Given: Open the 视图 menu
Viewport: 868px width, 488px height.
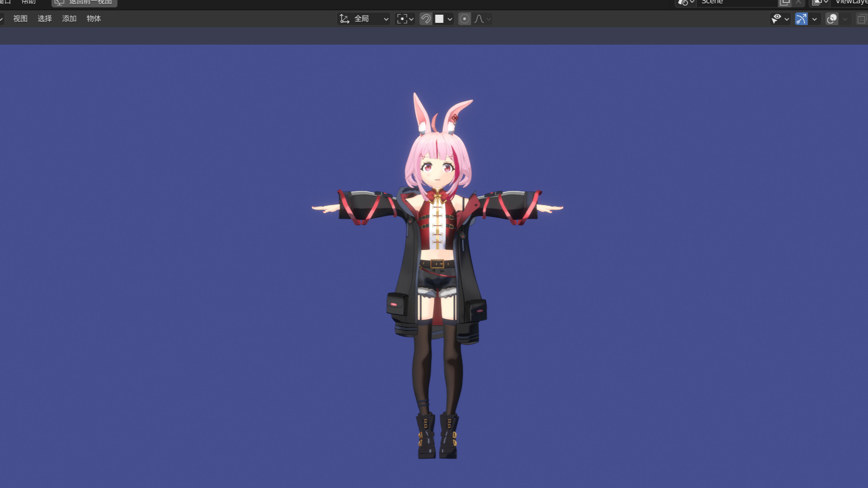Looking at the screenshot, I should coord(20,18).
